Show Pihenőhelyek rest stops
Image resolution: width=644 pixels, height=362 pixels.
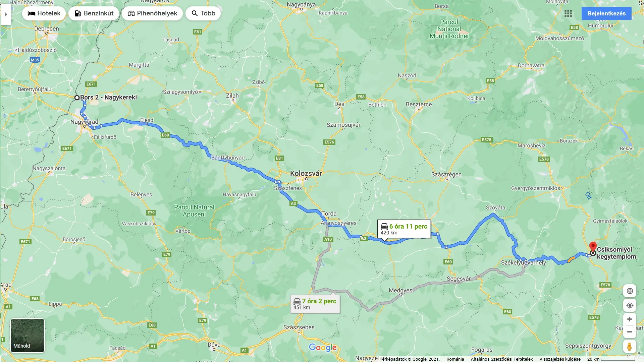[152, 13]
